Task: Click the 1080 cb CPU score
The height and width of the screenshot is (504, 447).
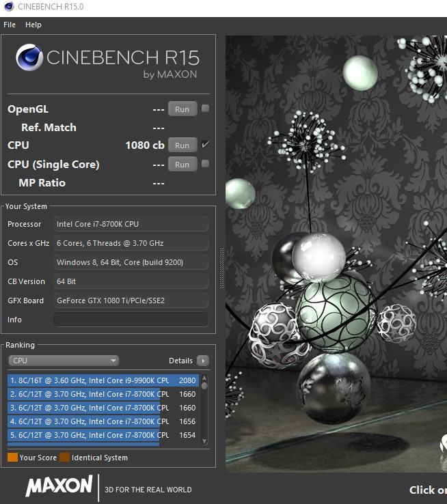Action: point(145,145)
